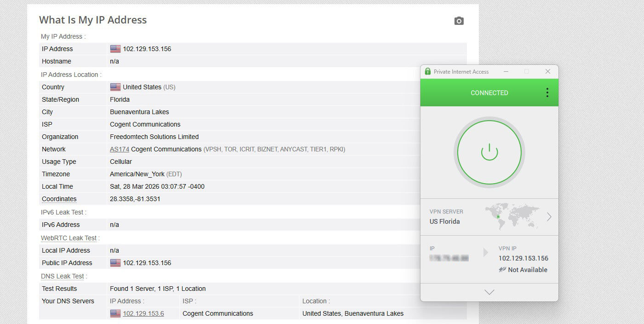The height and width of the screenshot is (324, 644).
Task: Toggle the VPN connection with the power button
Action: pos(489,151)
